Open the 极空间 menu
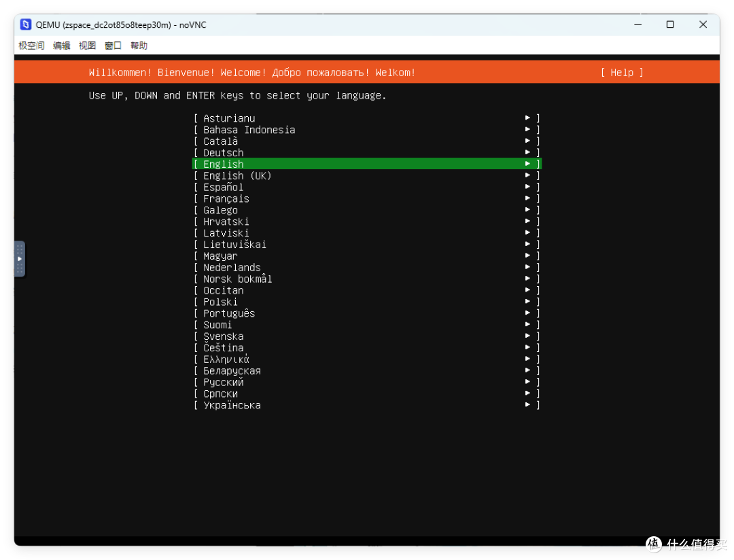 pyautogui.click(x=31, y=46)
